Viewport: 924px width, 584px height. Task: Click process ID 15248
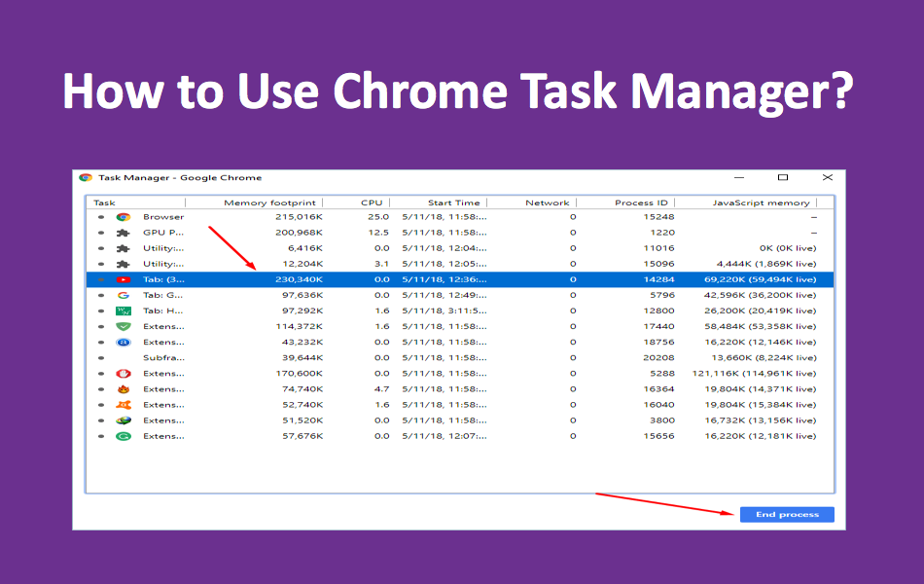pos(658,217)
